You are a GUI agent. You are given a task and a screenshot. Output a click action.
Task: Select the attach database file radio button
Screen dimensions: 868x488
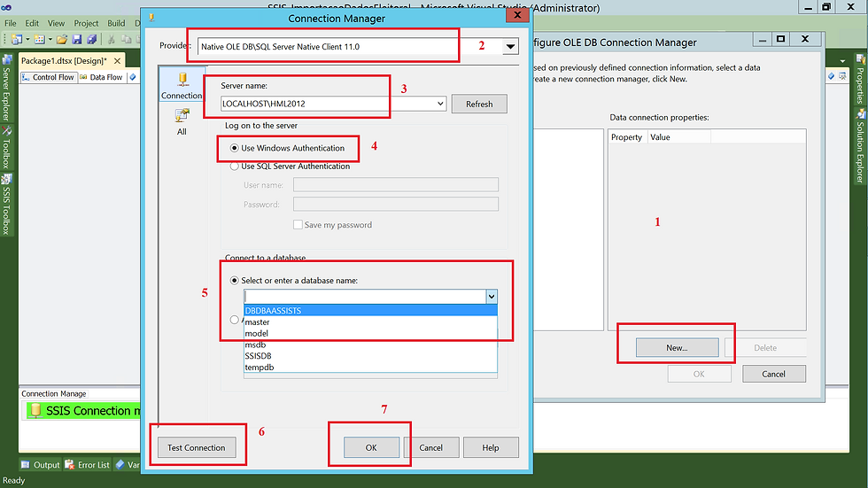[235, 320]
